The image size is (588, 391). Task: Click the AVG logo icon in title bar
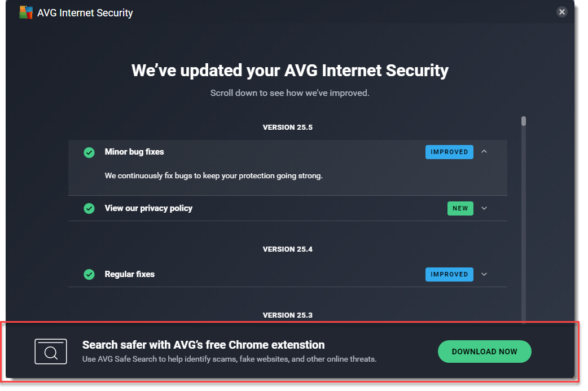click(x=26, y=12)
